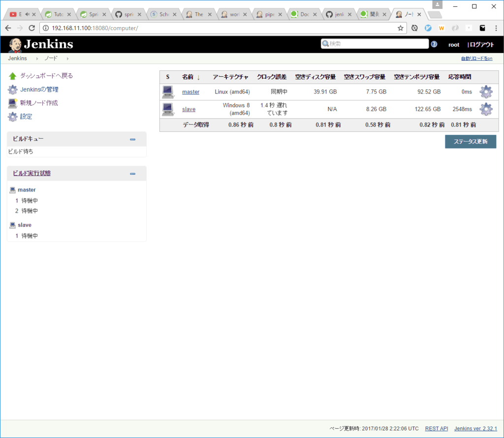This screenshot has width=504, height=438.
Task: Collapse the ビルドキュー panel
Action: (x=132, y=139)
